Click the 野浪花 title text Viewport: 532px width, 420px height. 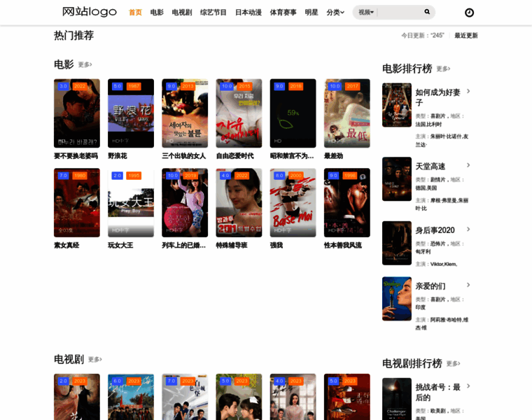click(x=118, y=156)
